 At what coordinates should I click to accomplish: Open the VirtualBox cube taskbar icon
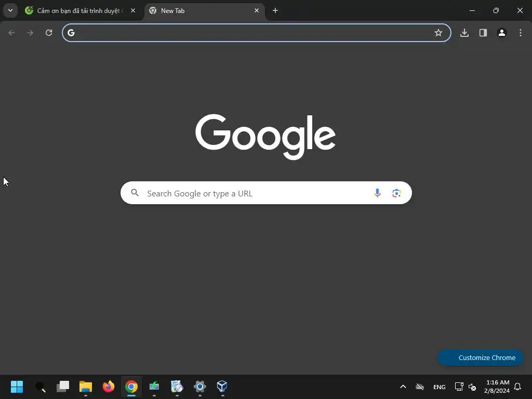pos(222,387)
